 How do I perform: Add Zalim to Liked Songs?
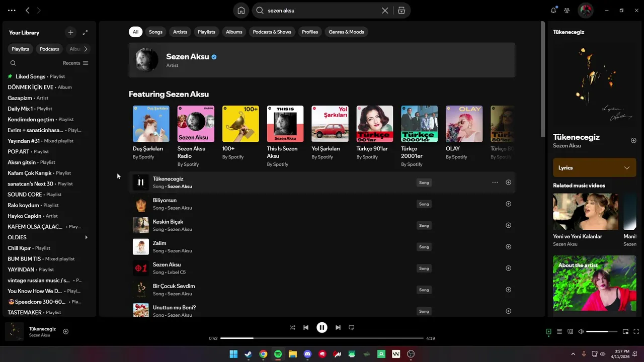point(508,247)
